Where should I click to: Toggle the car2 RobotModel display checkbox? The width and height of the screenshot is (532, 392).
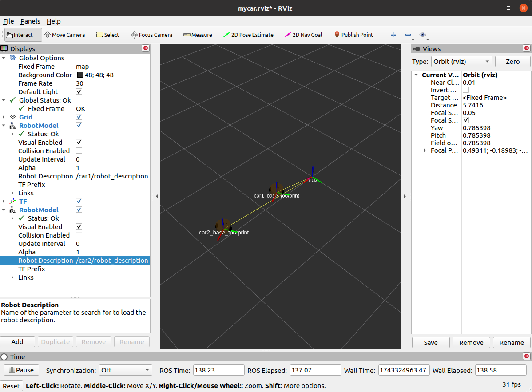[x=79, y=210]
